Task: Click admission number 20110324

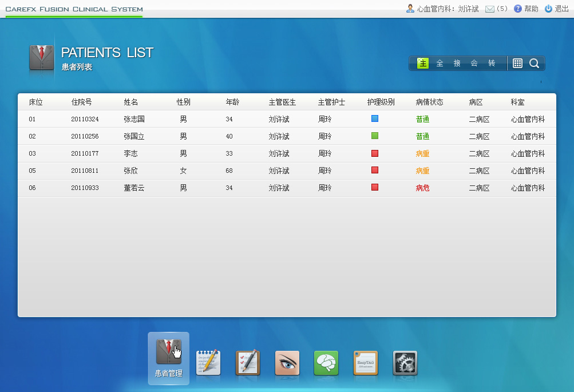Action: click(x=85, y=120)
